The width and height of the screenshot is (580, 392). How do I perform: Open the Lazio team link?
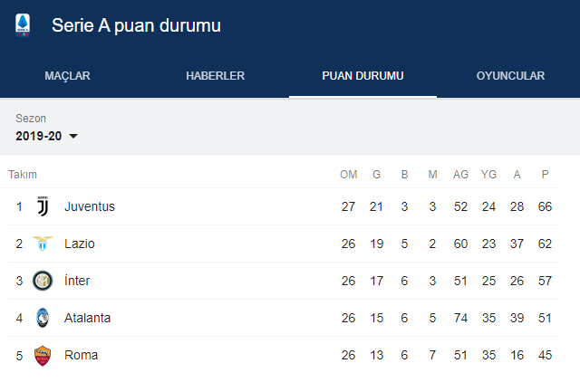tap(79, 244)
